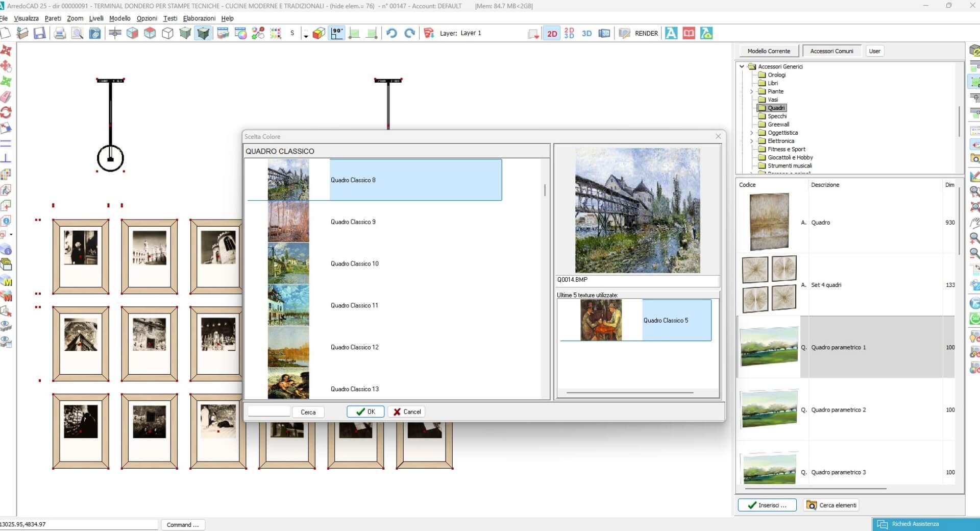This screenshot has width=980, height=531.
Task: Expand the Piante folder
Action: 751,91
